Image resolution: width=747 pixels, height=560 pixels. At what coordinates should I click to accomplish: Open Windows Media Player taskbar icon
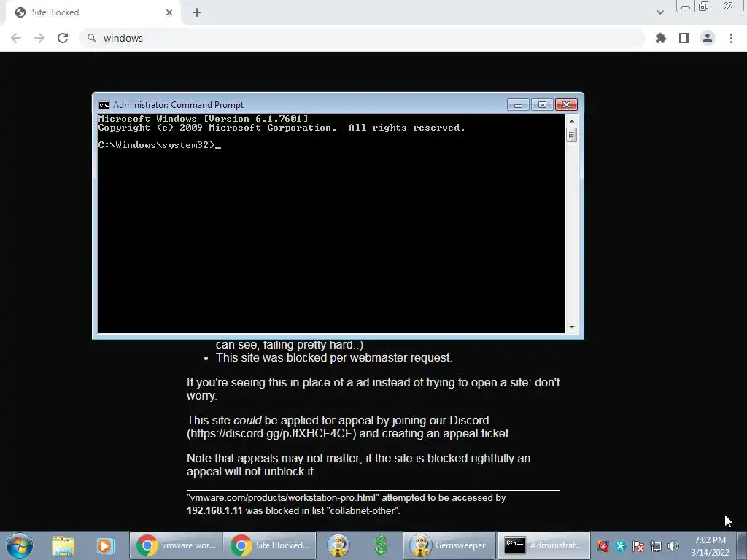tap(105, 545)
